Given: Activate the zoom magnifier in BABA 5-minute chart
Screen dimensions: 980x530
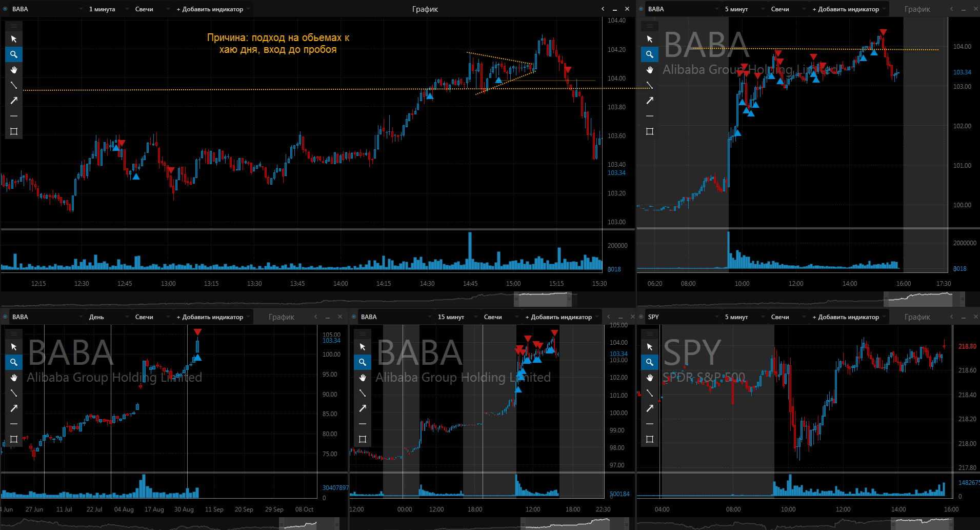Looking at the screenshot, I should point(650,54).
